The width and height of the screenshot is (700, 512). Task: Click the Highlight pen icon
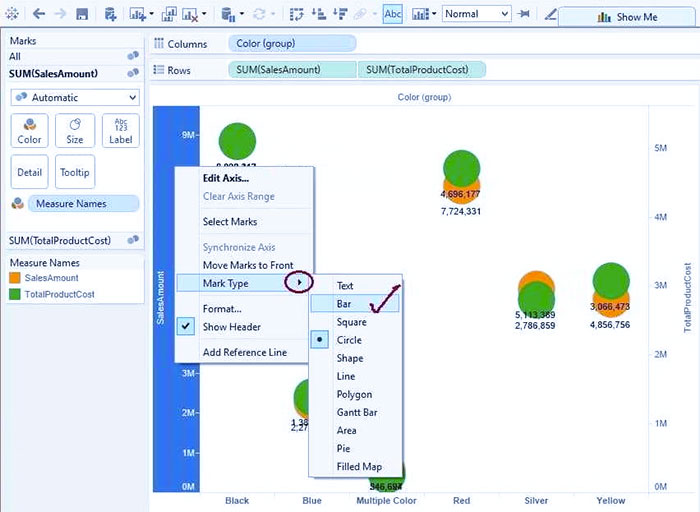pyautogui.click(x=550, y=14)
